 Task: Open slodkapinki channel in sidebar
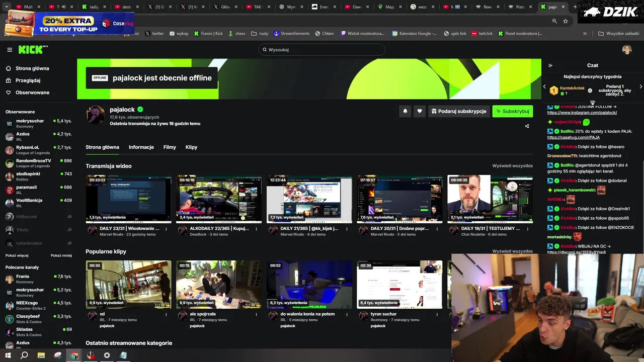(38, 176)
